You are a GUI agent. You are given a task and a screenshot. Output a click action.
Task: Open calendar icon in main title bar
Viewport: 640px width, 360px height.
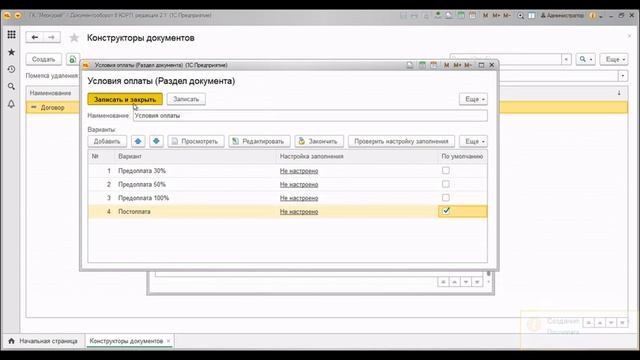click(472, 15)
